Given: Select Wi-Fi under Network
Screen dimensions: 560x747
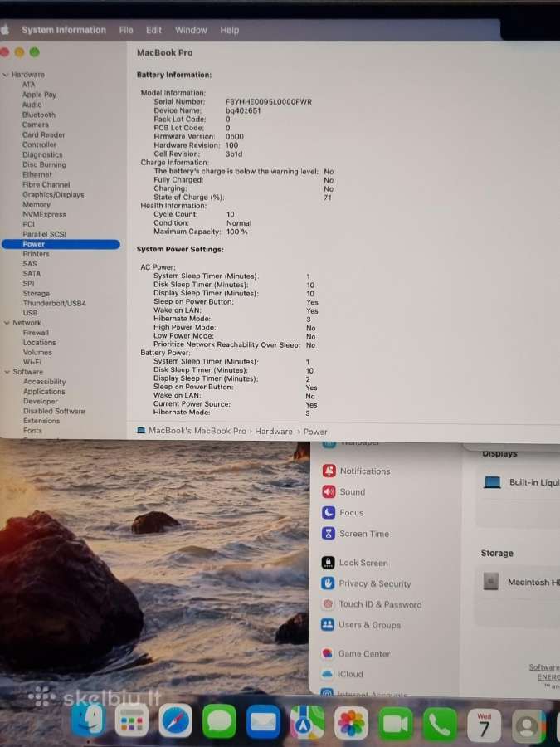Looking at the screenshot, I should [32, 362].
